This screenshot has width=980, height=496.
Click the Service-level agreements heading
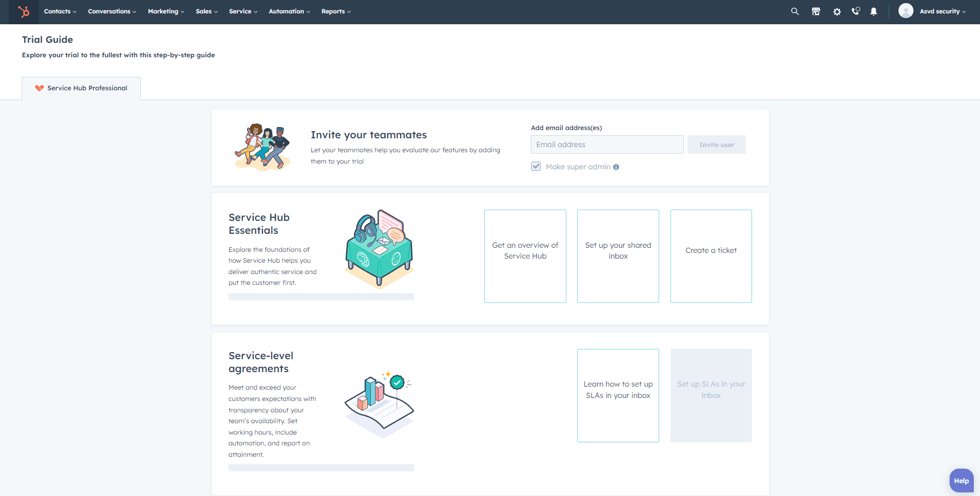[x=261, y=362]
